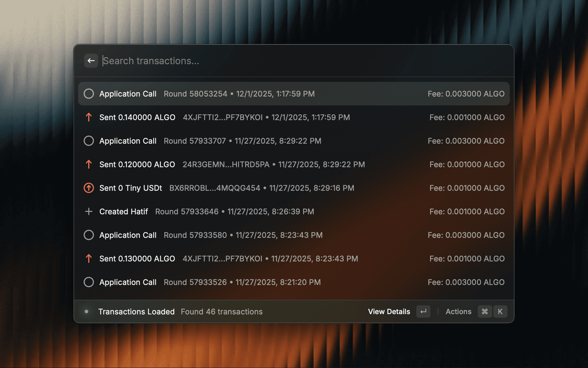This screenshot has width=588, height=368.
Task: Click plus icon beside Created Hatif
Action: [x=88, y=211]
